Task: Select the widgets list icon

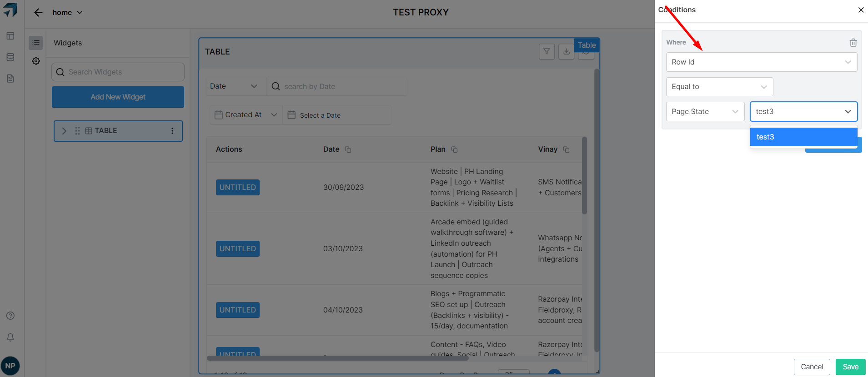Action: [36, 43]
